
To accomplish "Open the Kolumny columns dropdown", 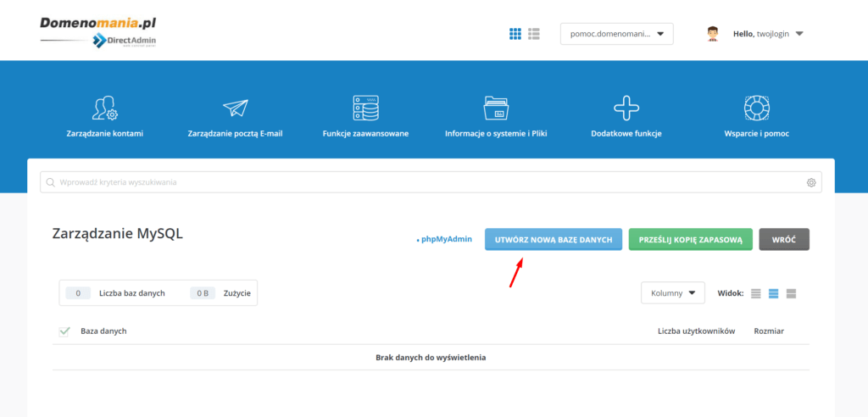I will 672,293.
